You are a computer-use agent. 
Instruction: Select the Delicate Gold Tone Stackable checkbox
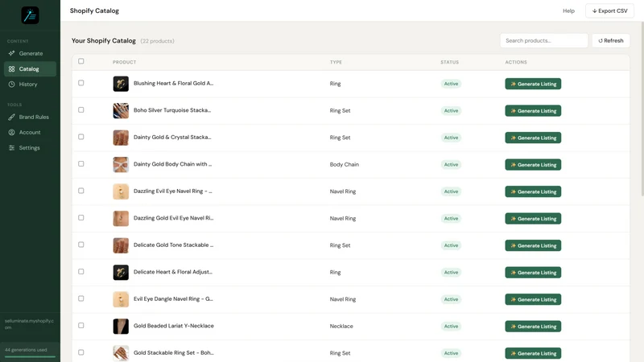(x=81, y=245)
